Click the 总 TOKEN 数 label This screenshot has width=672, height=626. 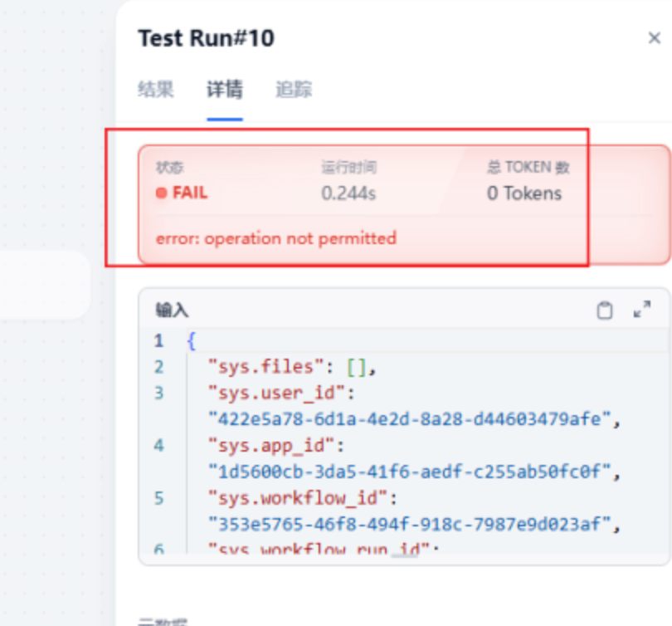pyautogui.click(x=528, y=167)
